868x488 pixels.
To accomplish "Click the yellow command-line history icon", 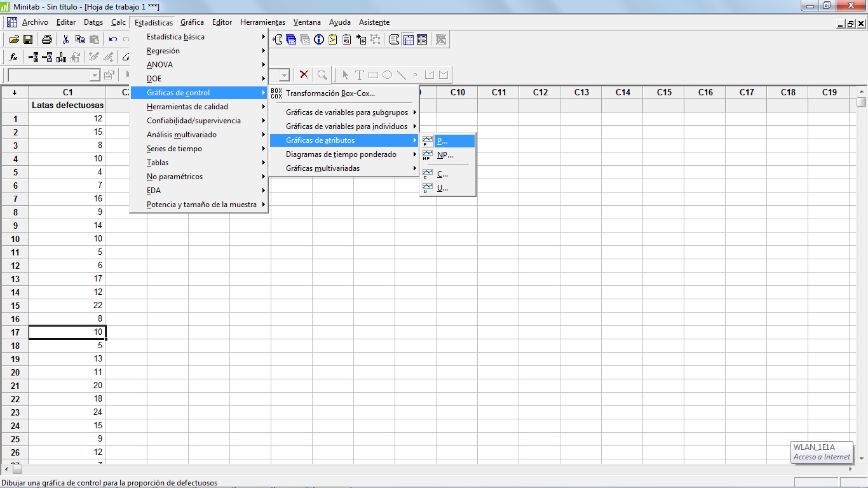I will click(333, 39).
